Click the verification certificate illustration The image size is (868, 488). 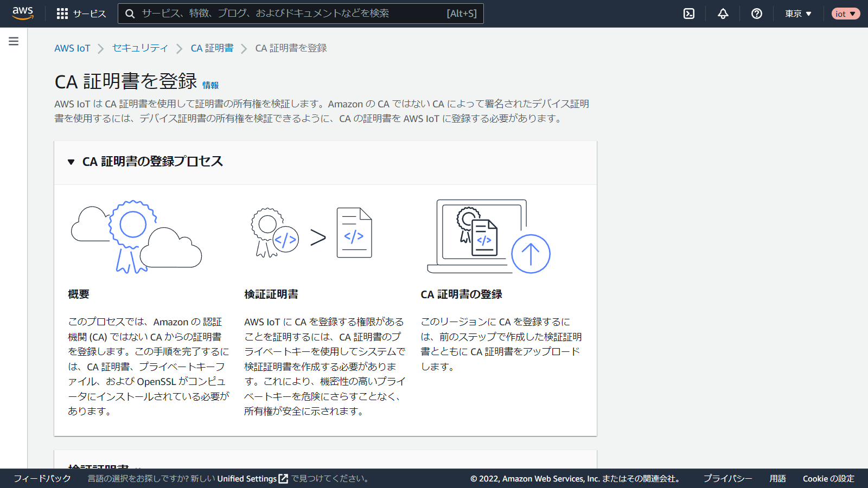(311, 234)
